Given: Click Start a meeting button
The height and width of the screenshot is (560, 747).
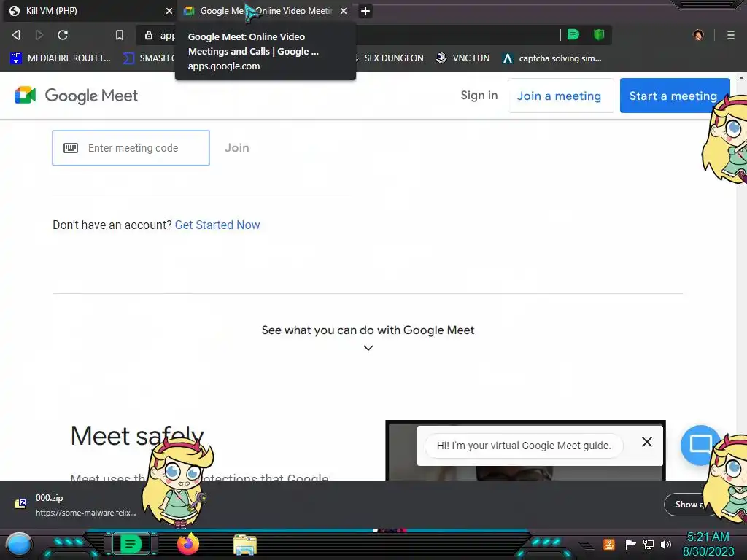Looking at the screenshot, I should tap(674, 96).
